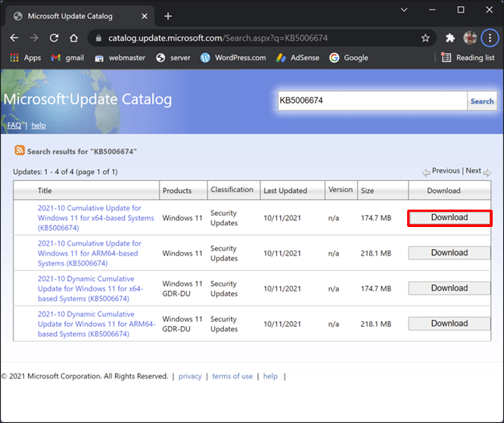The image size is (504, 423).
Task: Bookmark this page with the star icon
Action: click(425, 38)
